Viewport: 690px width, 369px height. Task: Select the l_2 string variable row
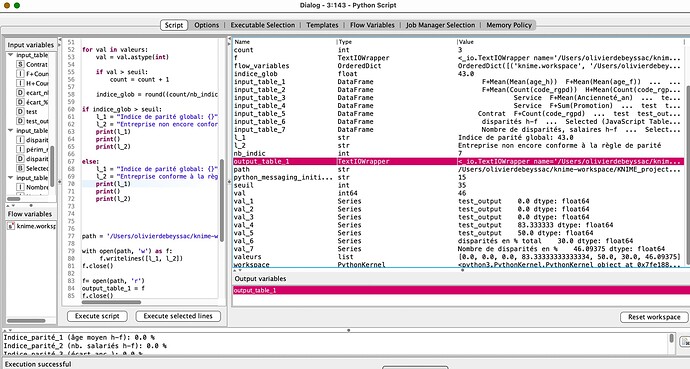459,146
